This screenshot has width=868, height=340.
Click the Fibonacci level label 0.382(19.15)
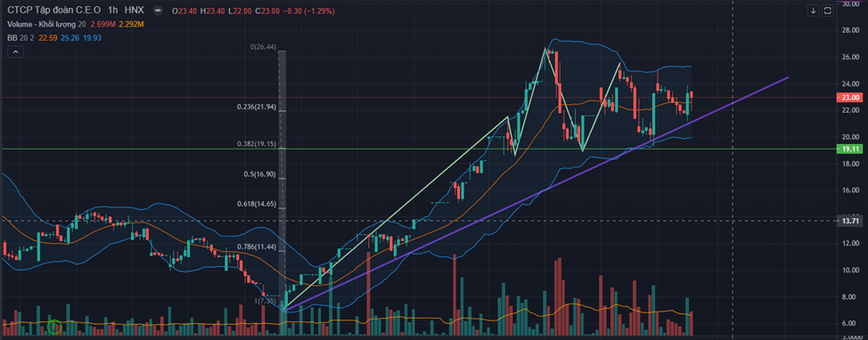click(257, 143)
